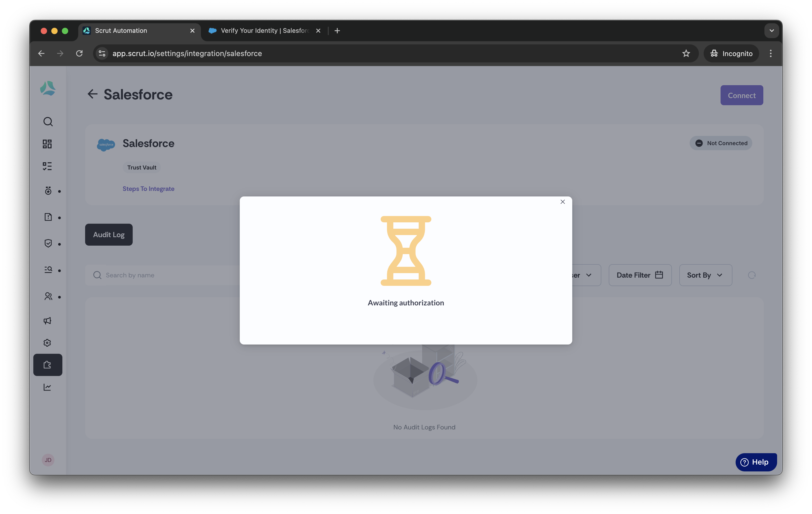Viewport: 812px width, 514px height.
Task: Close the Awaiting authorization dialog
Action: (x=562, y=202)
